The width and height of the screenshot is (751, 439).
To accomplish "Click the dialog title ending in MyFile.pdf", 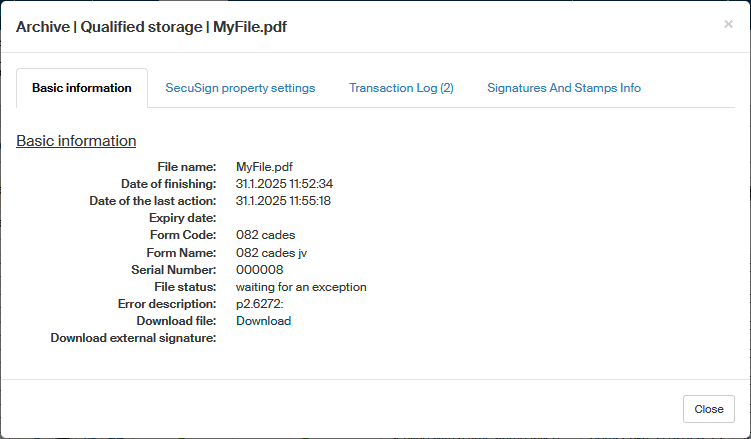I will pos(151,27).
